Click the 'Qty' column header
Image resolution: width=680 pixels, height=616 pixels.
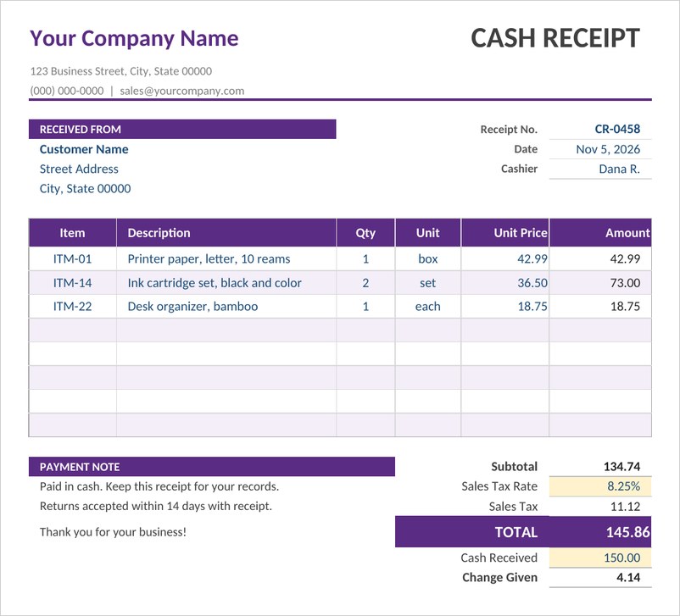[x=365, y=233]
